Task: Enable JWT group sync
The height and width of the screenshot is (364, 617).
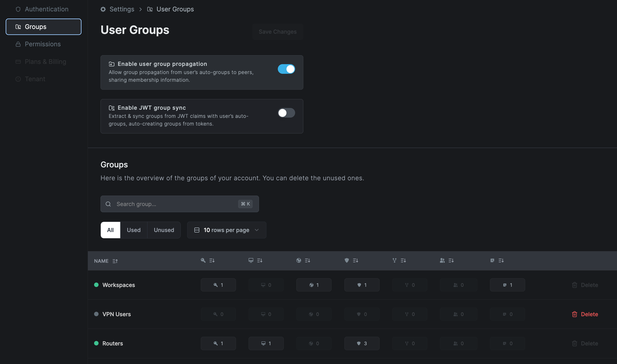Action: pyautogui.click(x=286, y=113)
